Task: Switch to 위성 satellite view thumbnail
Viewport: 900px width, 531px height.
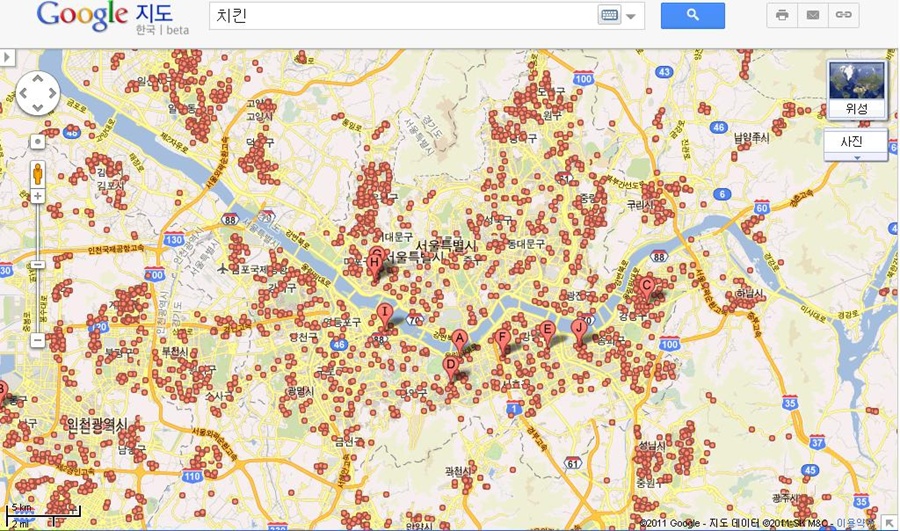Action: [x=856, y=89]
